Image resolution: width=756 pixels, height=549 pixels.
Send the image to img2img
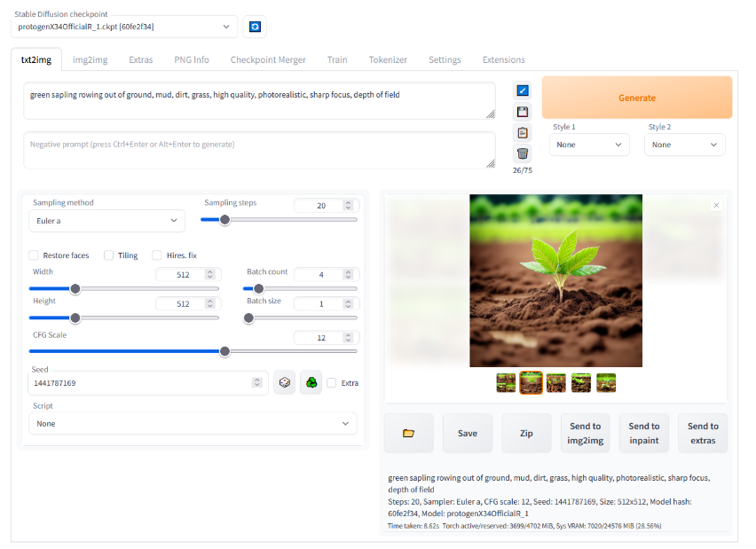[586, 433]
